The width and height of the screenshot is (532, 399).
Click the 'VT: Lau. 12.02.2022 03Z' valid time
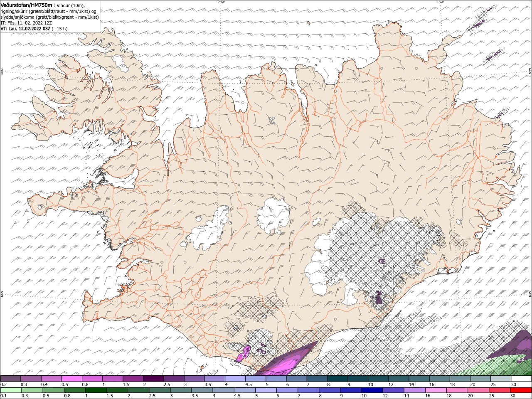26,29
